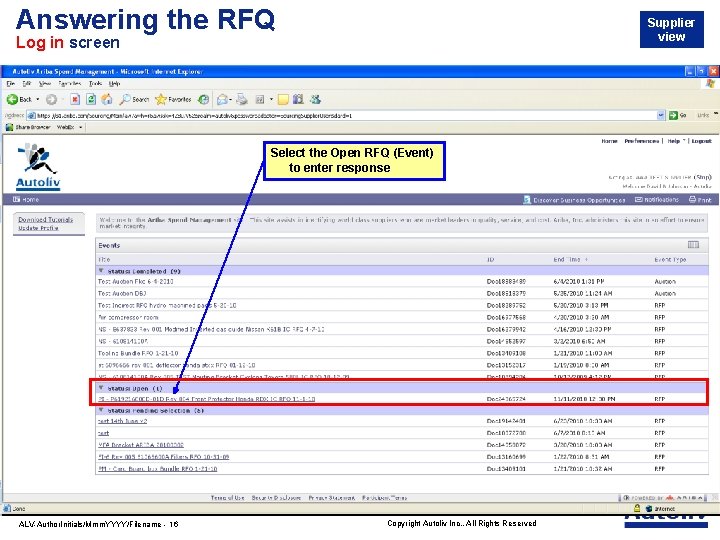
Task: Refresh the page with the green arrows icon
Action: pos(91,99)
